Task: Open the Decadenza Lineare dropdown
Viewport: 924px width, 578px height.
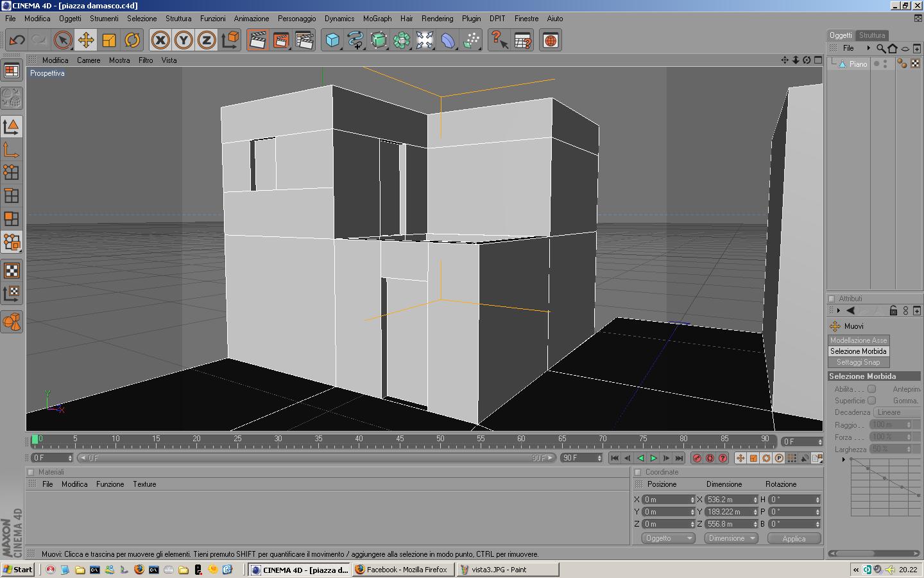Action: (898, 412)
